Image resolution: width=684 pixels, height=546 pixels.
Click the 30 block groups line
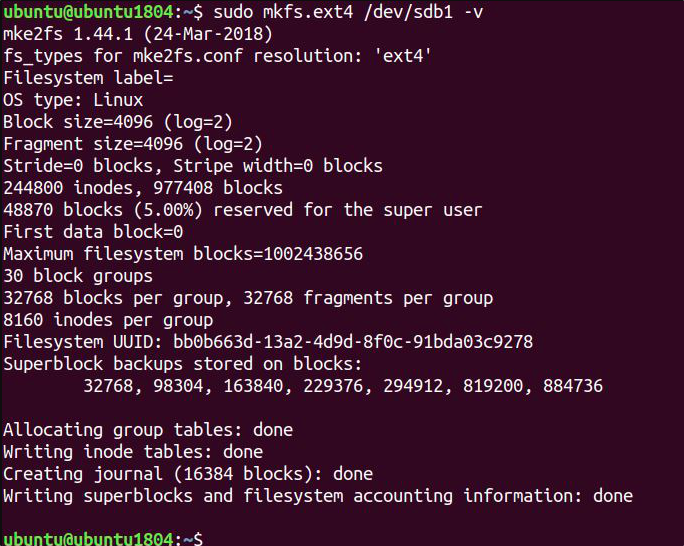78,276
